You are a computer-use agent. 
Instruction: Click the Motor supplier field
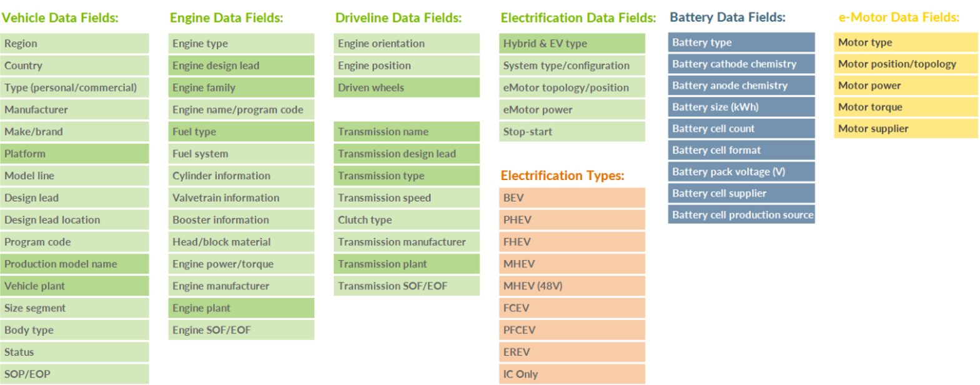pyautogui.click(x=905, y=128)
